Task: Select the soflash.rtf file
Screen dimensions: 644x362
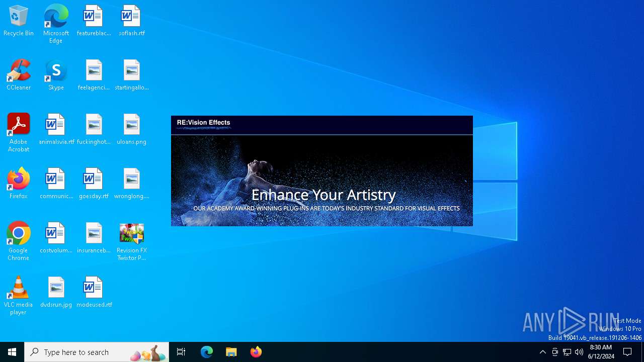Action: [x=131, y=21]
